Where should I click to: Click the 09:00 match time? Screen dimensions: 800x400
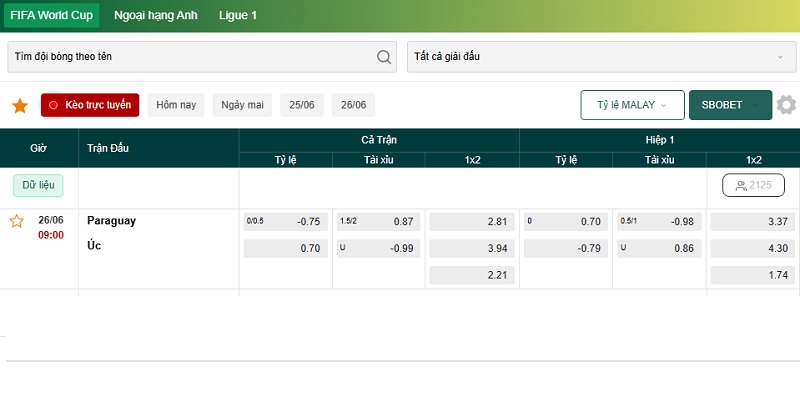point(51,235)
